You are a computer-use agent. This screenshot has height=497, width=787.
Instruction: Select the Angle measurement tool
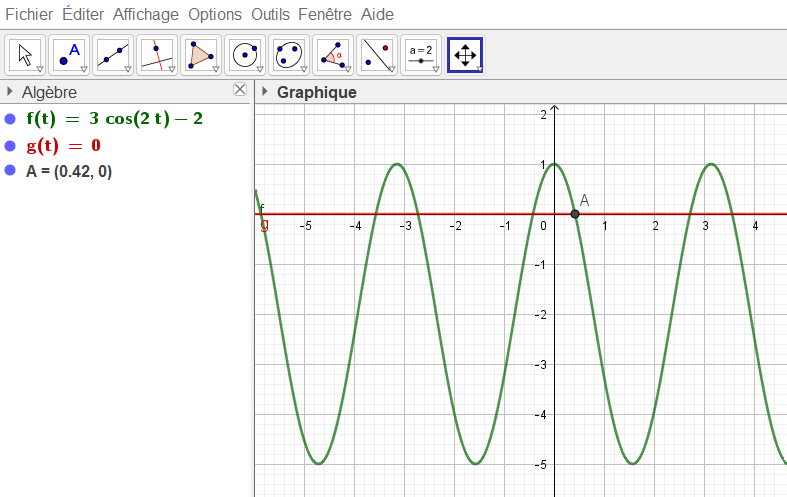pyautogui.click(x=333, y=55)
